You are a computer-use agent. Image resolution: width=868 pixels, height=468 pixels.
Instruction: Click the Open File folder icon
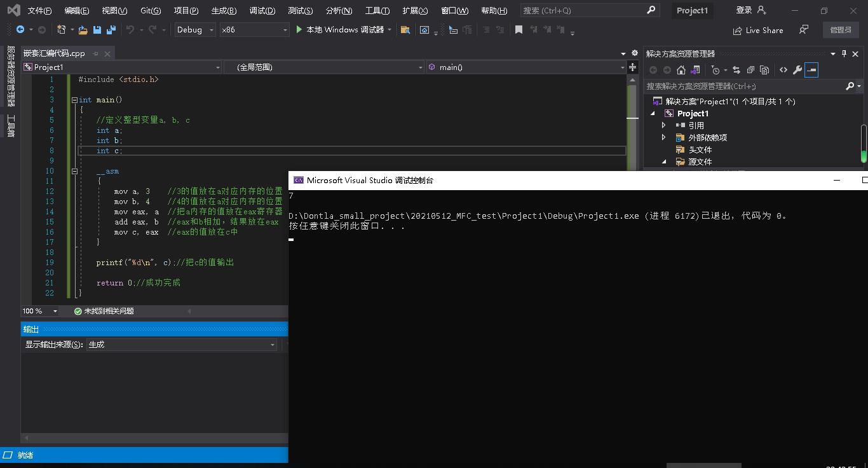[83, 30]
